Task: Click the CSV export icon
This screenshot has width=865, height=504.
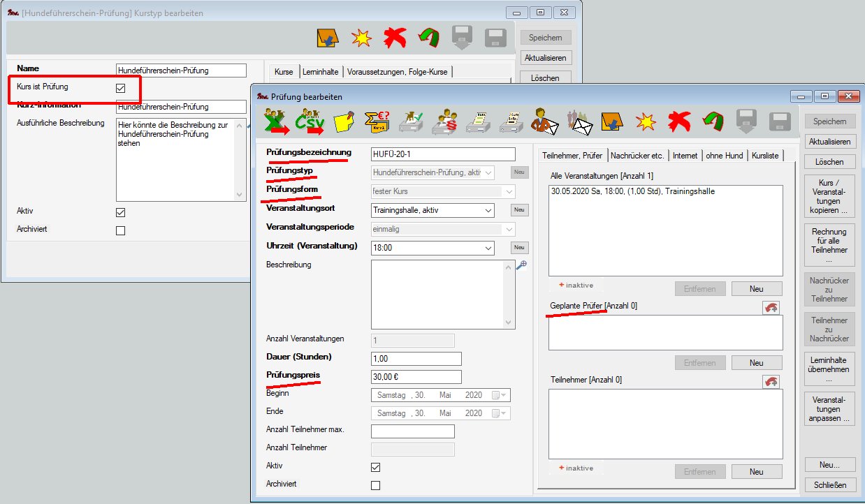Action: 311,122
